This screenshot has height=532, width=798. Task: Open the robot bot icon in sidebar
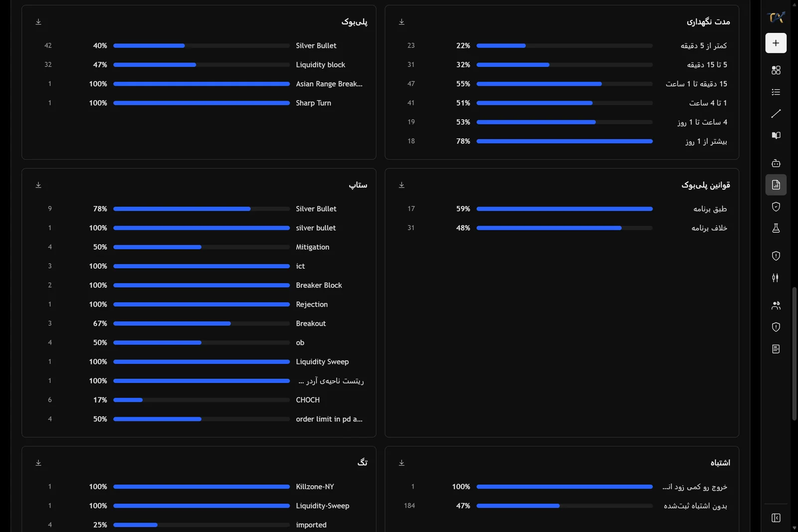point(776,163)
